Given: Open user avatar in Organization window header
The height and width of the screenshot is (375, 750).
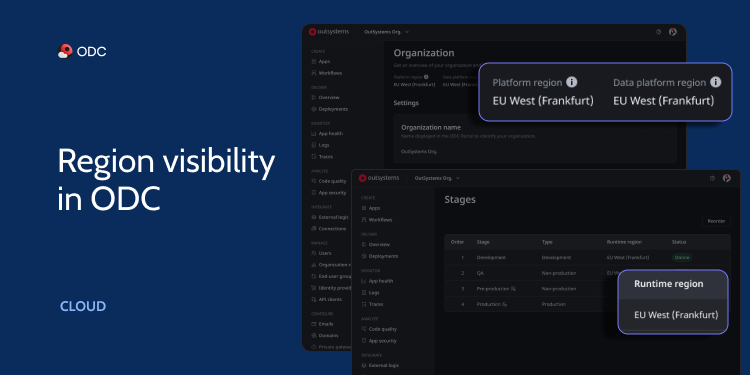Looking at the screenshot, I should point(673,32).
